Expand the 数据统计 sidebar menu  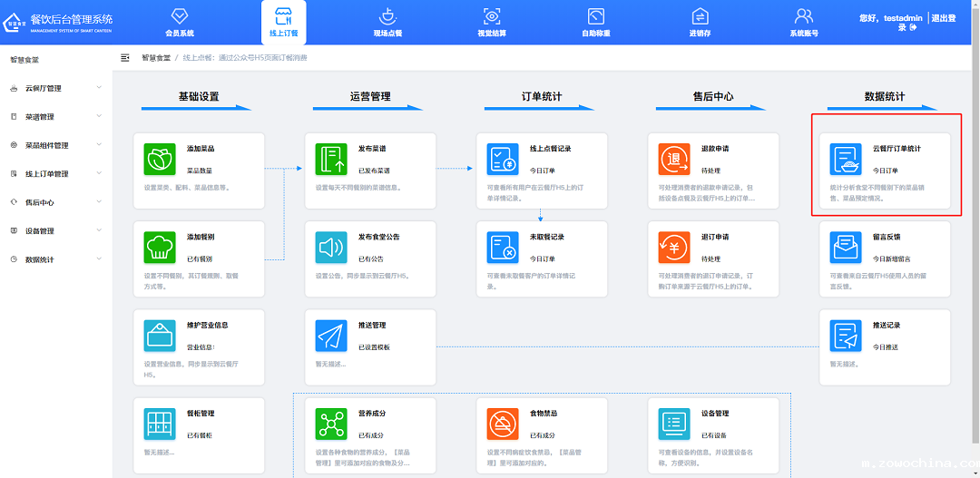coord(54,259)
